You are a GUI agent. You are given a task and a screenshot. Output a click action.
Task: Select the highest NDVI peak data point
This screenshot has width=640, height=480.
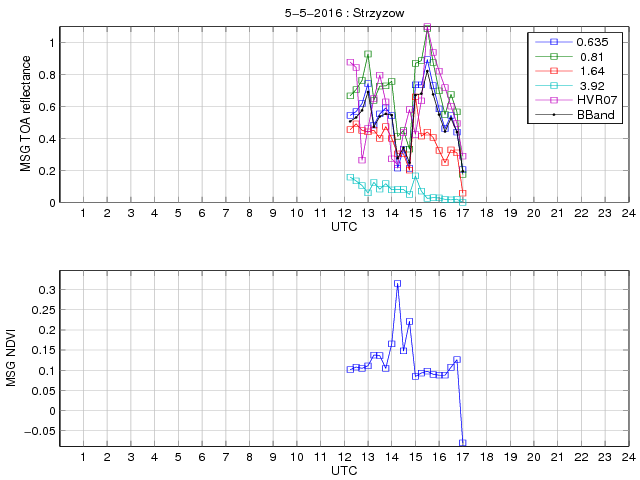click(x=397, y=284)
